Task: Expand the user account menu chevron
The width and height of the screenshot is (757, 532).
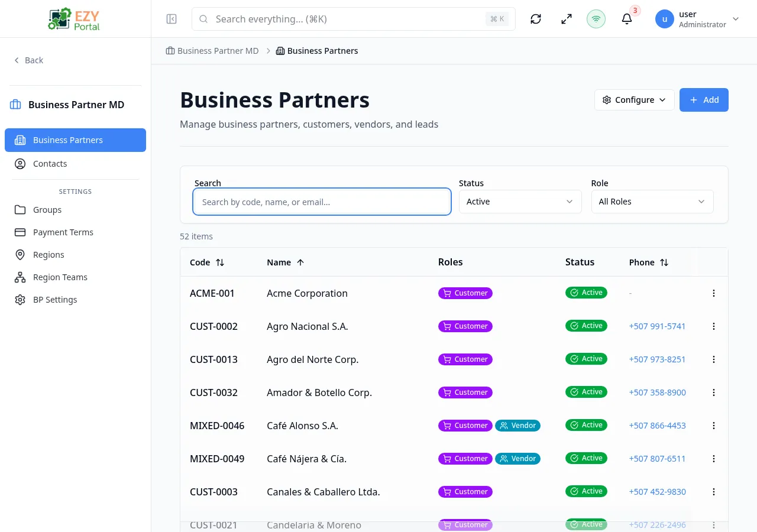Action: [736, 19]
